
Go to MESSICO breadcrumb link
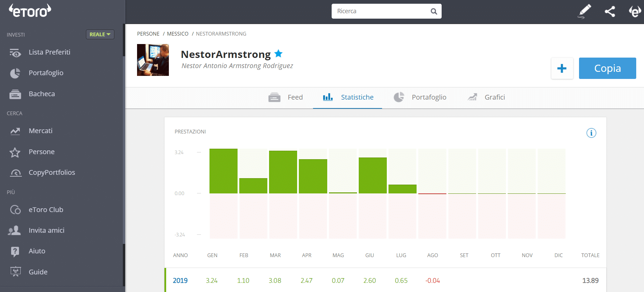(178, 34)
